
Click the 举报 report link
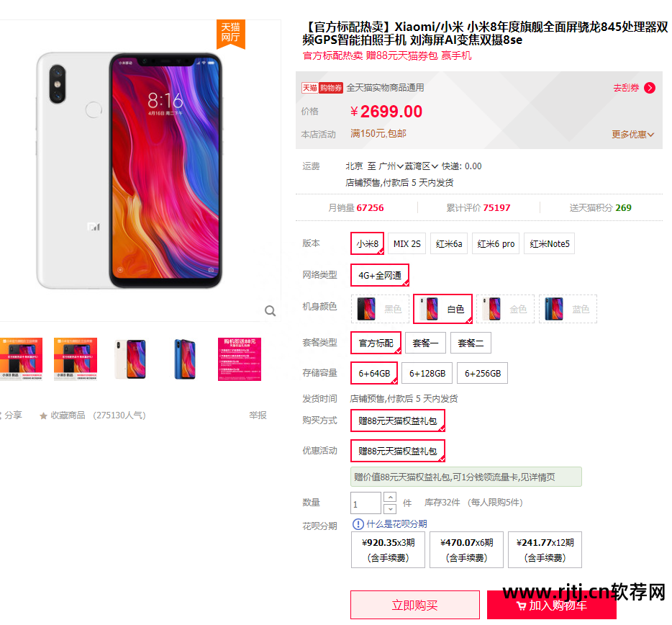258,415
